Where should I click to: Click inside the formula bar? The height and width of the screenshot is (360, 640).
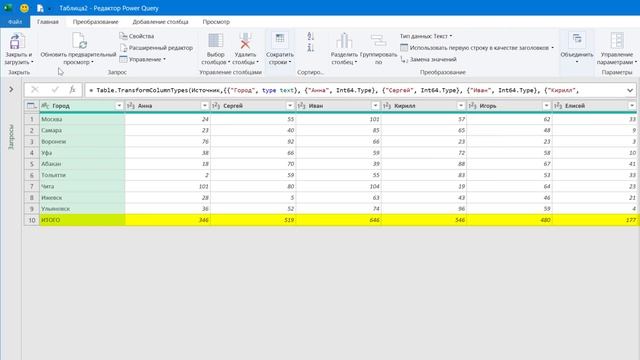pos(354,90)
